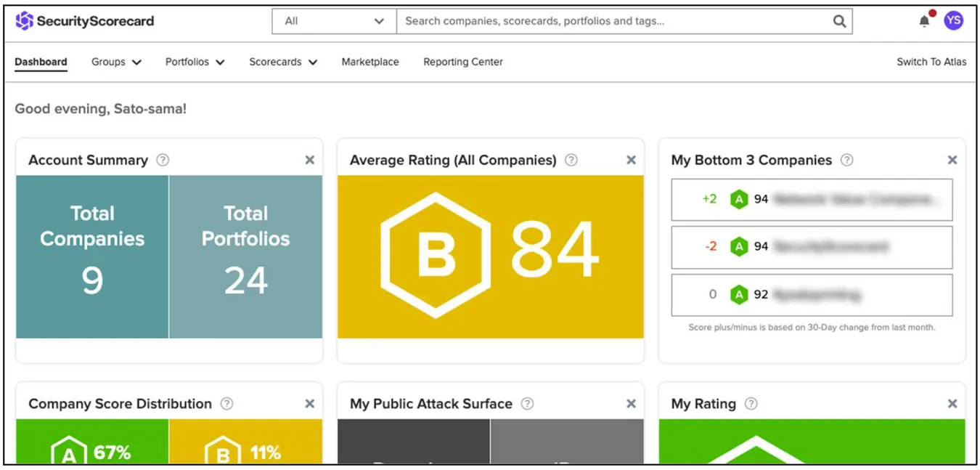Open the Reporting Center

pyautogui.click(x=463, y=62)
